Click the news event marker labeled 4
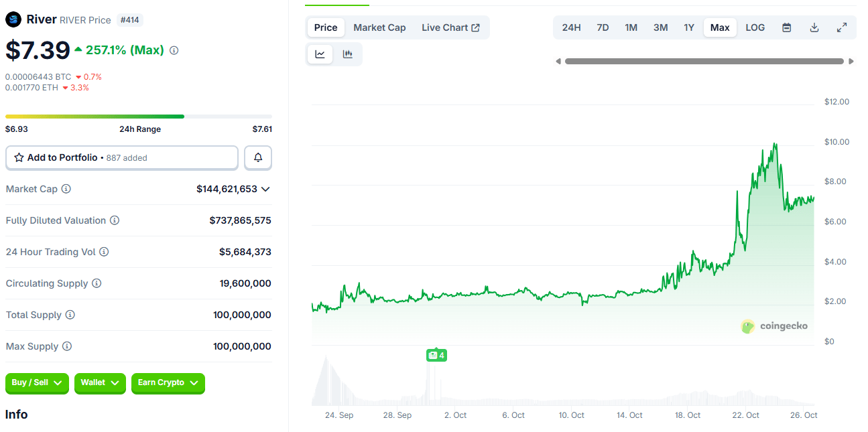868x432 pixels. pyautogui.click(x=436, y=355)
